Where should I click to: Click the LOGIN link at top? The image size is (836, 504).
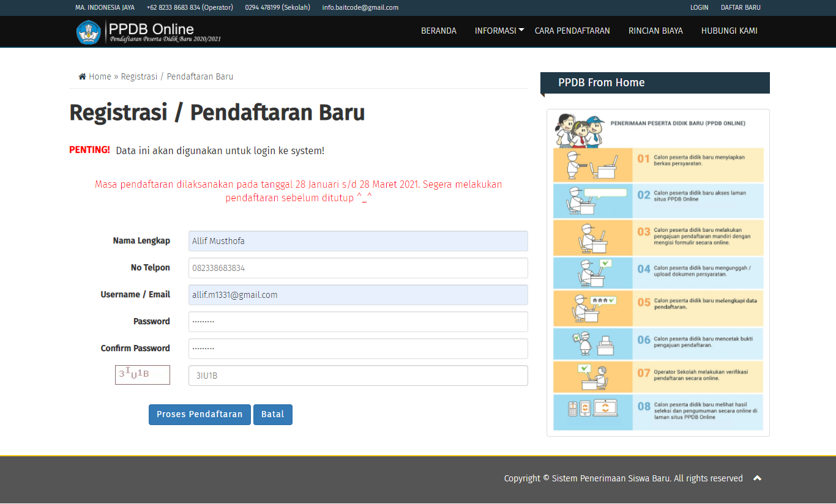click(x=699, y=7)
